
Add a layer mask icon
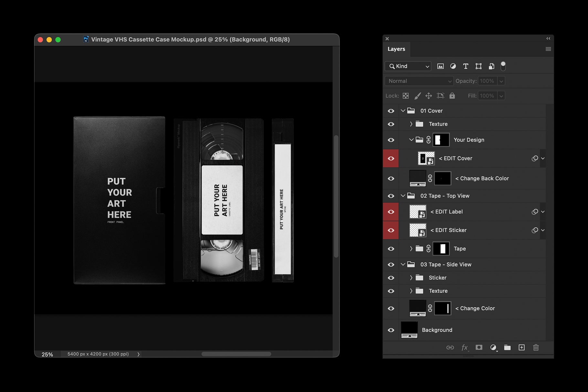pos(479,347)
